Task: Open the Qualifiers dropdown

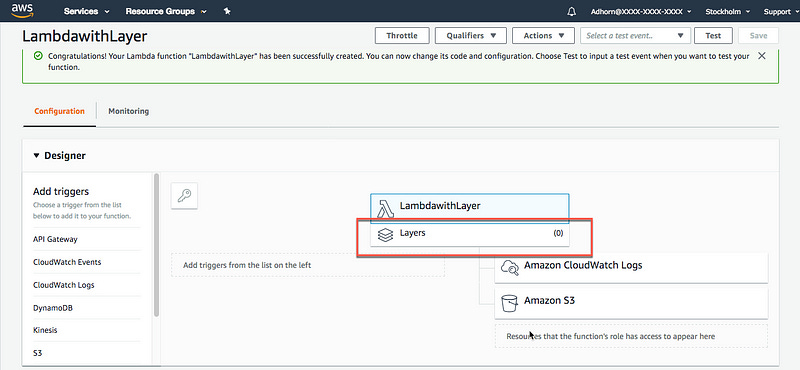Action: [470, 36]
